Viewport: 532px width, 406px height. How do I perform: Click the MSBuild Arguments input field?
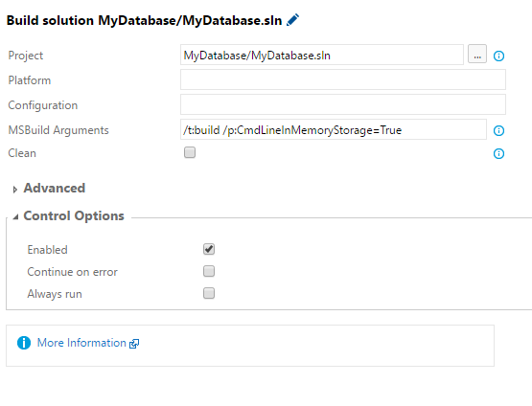334,129
